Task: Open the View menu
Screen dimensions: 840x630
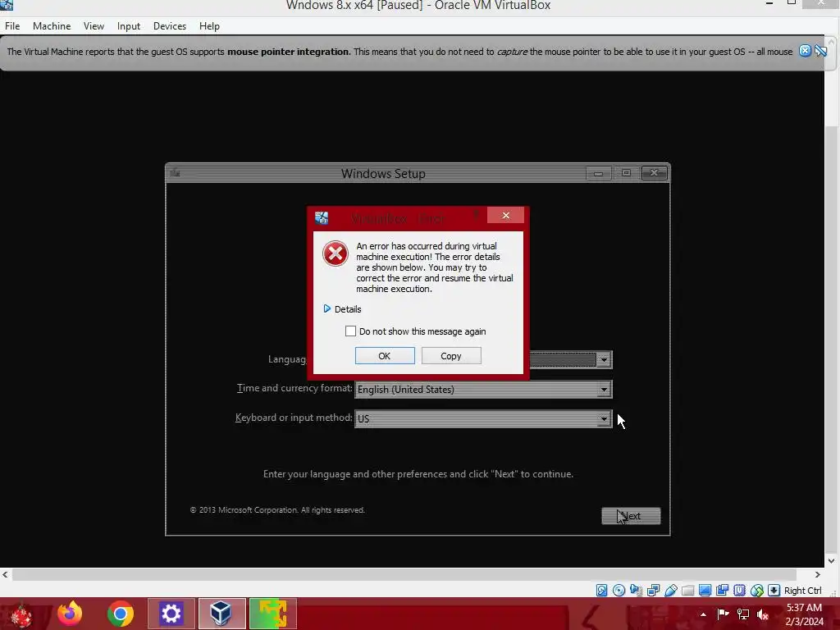Action: (94, 25)
